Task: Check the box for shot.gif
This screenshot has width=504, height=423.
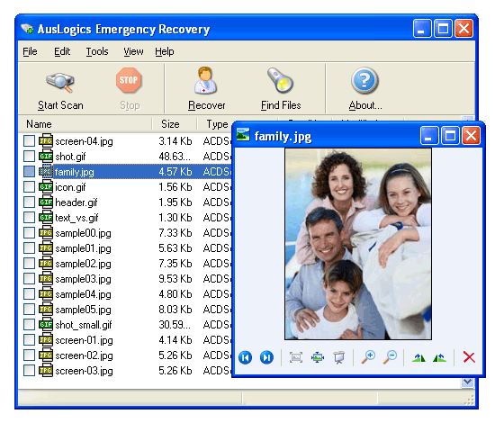Action: pyautogui.click(x=29, y=157)
